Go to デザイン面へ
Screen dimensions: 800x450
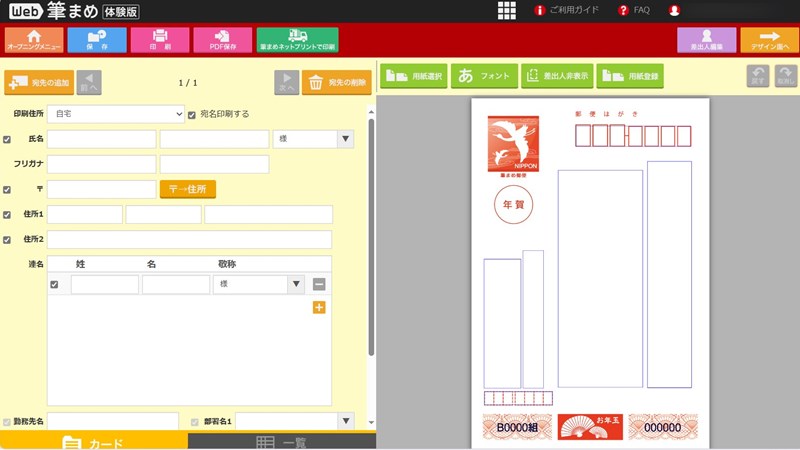point(770,40)
